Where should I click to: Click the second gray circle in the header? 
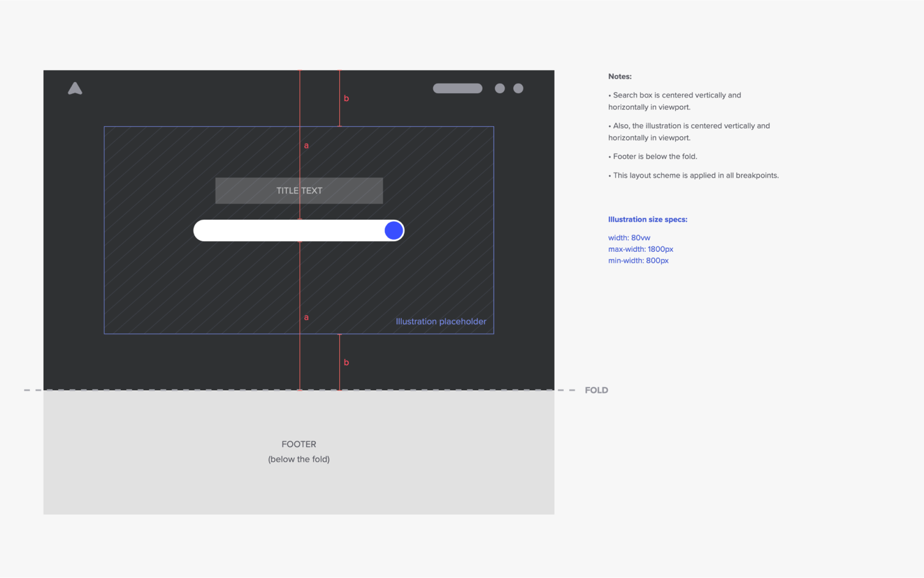coord(518,88)
